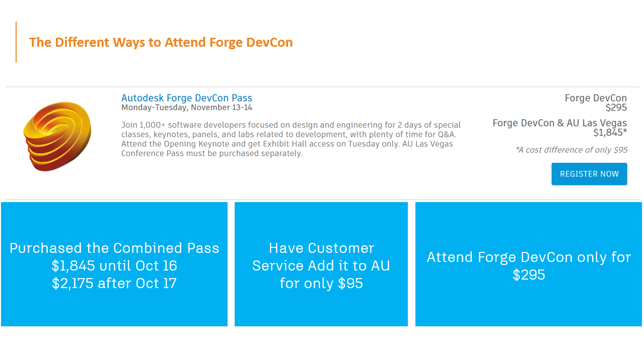The height and width of the screenshot is (357, 644).
Task: Click the Join 1,000+ software developers description
Action: pyautogui.click(x=291, y=139)
